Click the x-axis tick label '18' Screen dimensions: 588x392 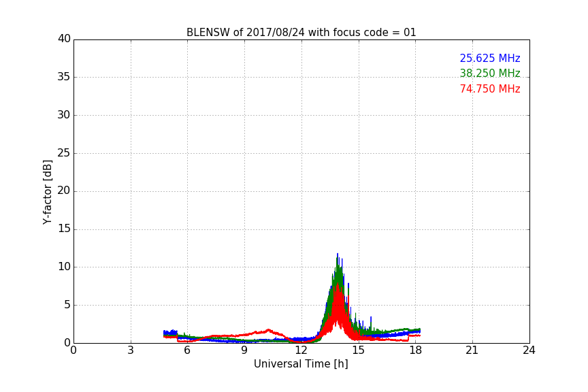(x=415, y=350)
